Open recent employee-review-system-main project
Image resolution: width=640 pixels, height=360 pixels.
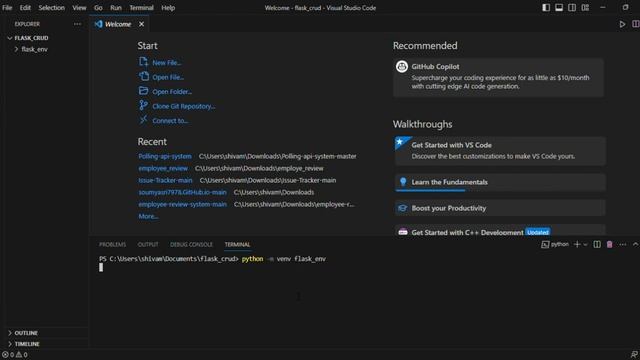[182, 204]
